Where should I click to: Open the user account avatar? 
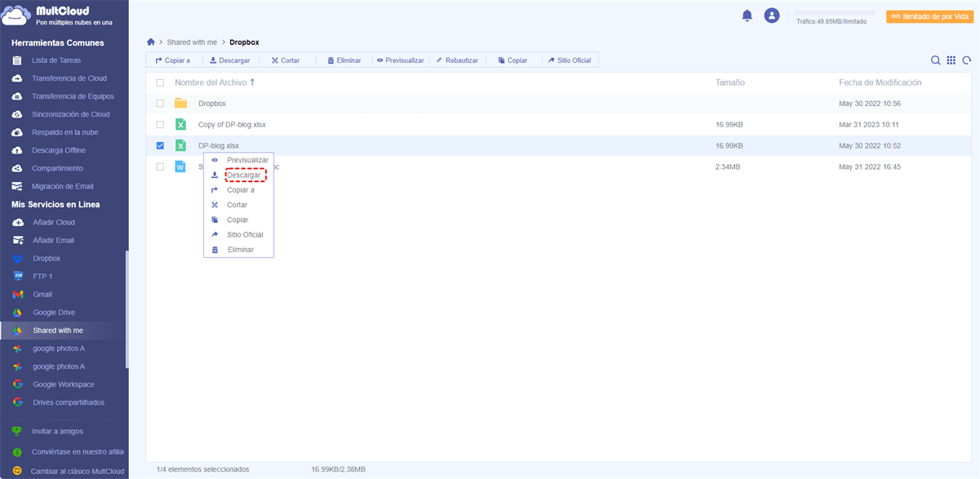click(772, 16)
